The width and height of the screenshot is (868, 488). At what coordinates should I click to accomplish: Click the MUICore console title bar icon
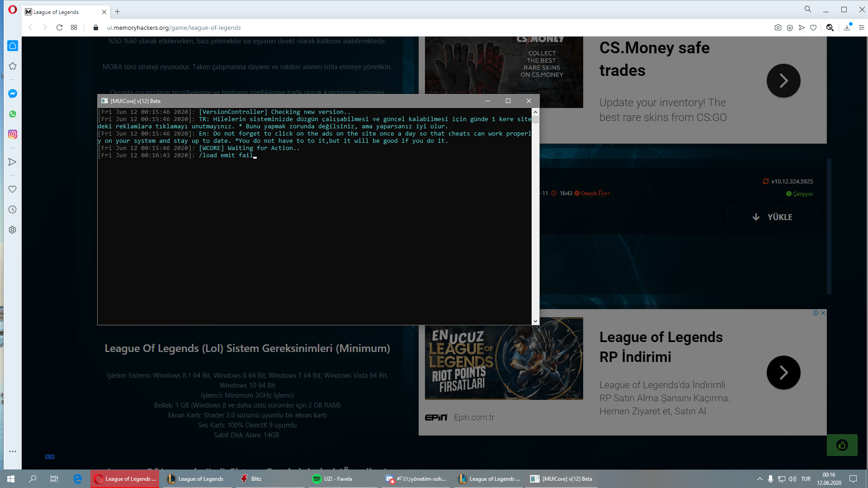pyautogui.click(x=104, y=101)
